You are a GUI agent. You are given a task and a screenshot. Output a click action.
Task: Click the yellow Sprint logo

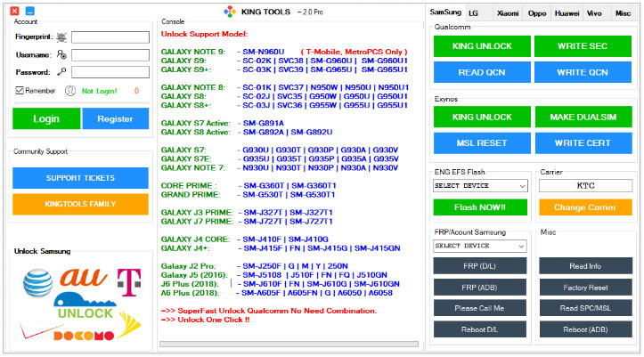[129, 325]
